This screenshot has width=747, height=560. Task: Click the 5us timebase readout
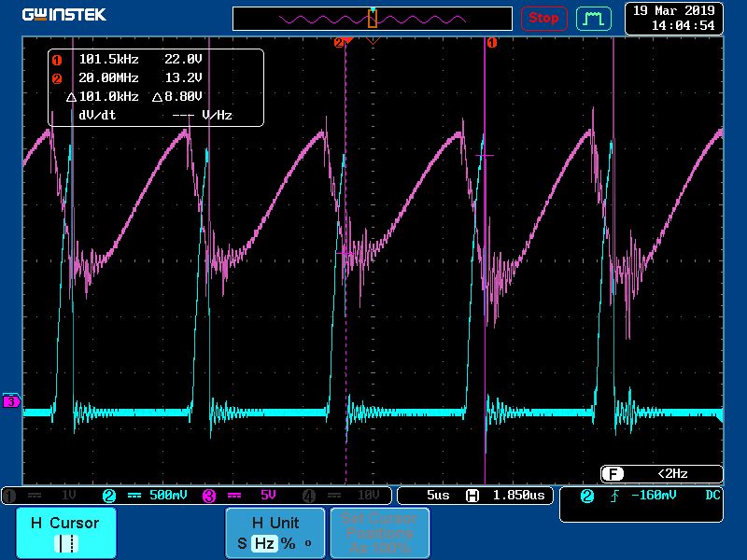pos(438,496)
